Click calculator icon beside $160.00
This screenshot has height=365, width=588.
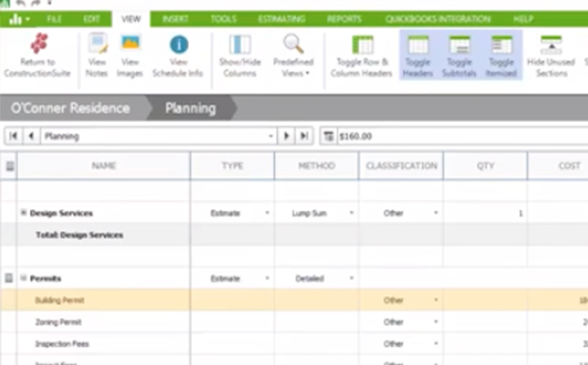click(329, 136)
